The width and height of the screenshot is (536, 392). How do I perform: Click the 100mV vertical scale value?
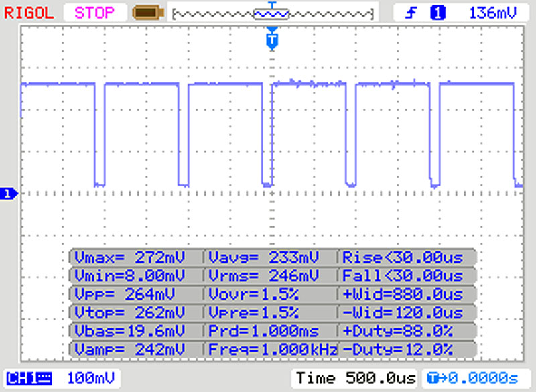[90, 379]
